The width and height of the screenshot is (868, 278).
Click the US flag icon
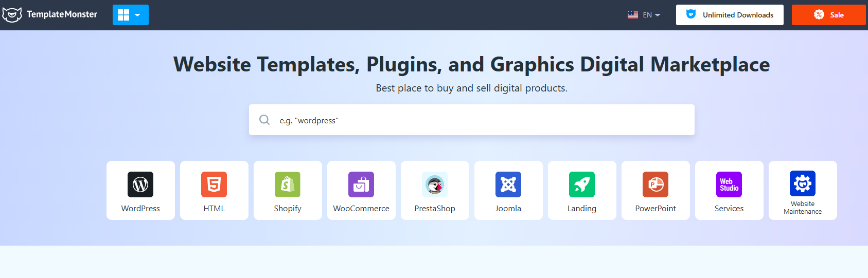click(633, 15)
